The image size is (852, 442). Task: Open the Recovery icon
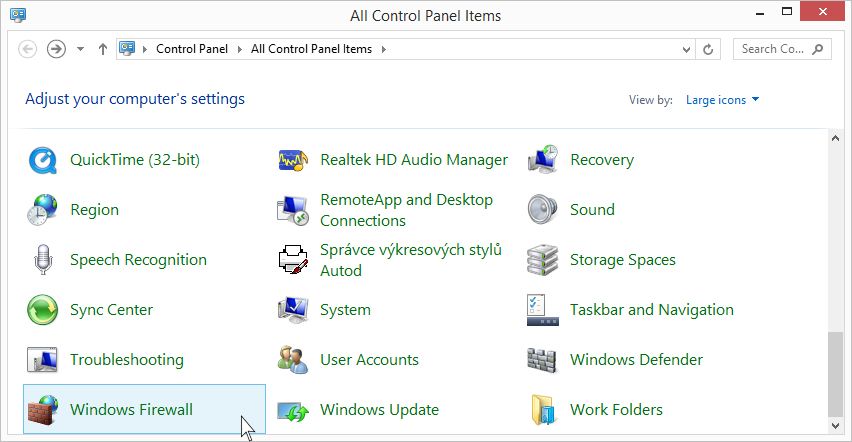(x=542, y=160)
